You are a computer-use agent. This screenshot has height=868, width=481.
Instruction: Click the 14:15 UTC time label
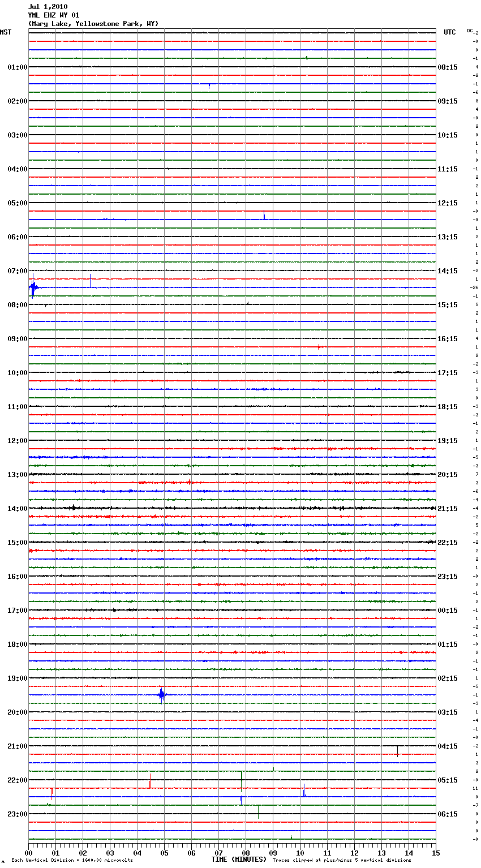tap(448, 270)
